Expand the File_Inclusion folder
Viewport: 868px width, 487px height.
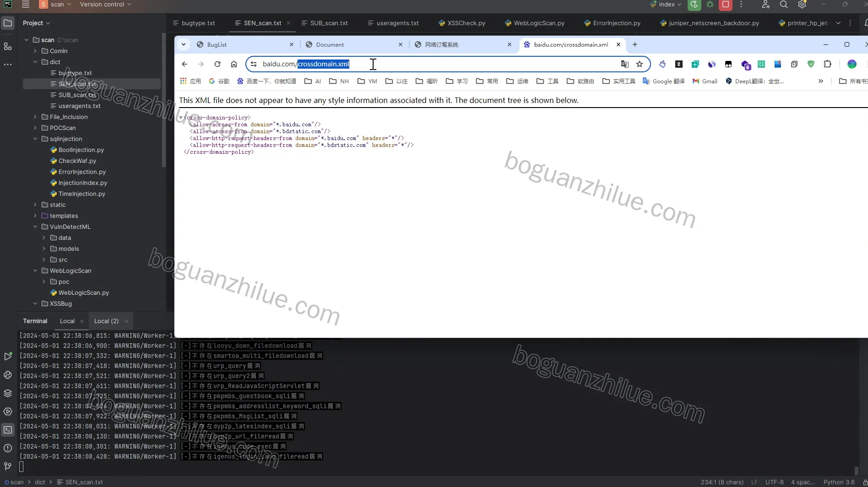35,117
